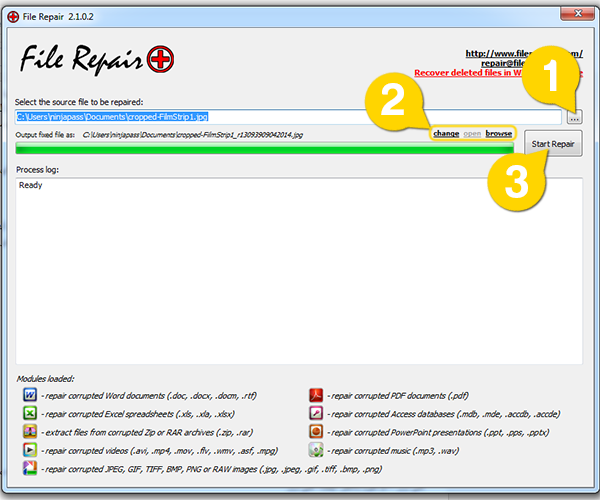This screenshot has height=500, width=600.
Task: Click the 'Ready' line in process log
Action: point(31,185)
